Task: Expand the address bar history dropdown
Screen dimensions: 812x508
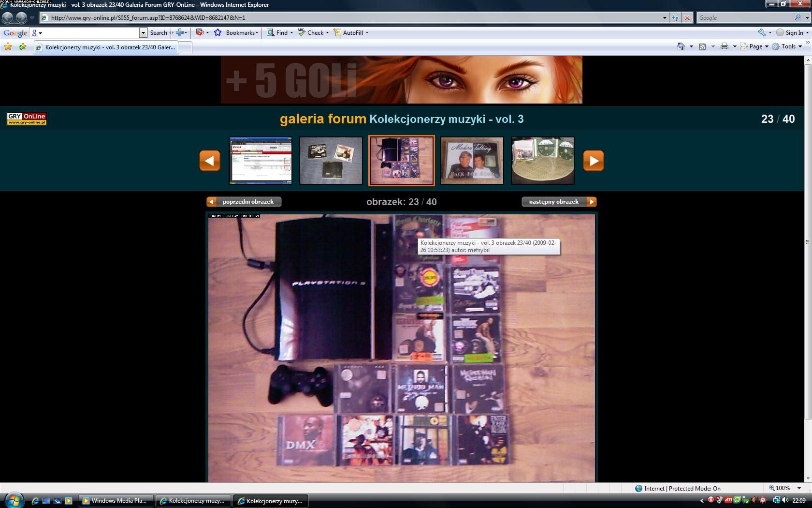Action: tap(665, 18)
